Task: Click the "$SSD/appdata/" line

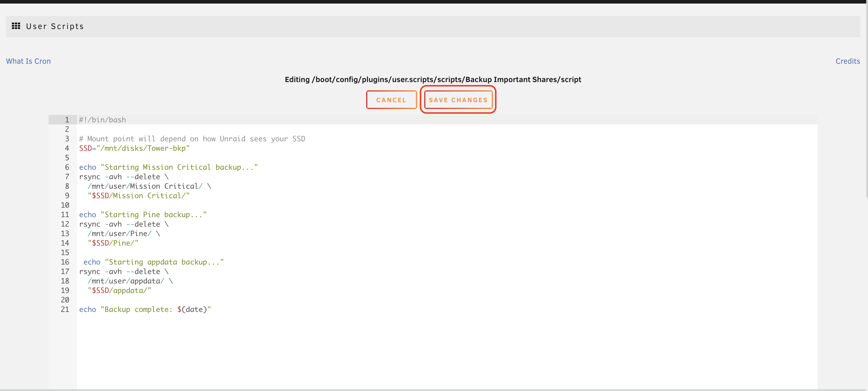Action: tap(119, 290)
